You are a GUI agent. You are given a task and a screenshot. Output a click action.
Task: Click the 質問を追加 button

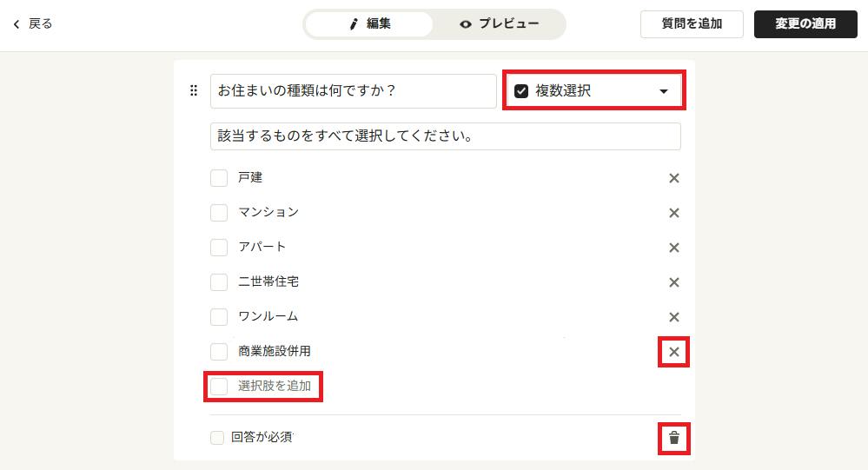coord(692,23)
